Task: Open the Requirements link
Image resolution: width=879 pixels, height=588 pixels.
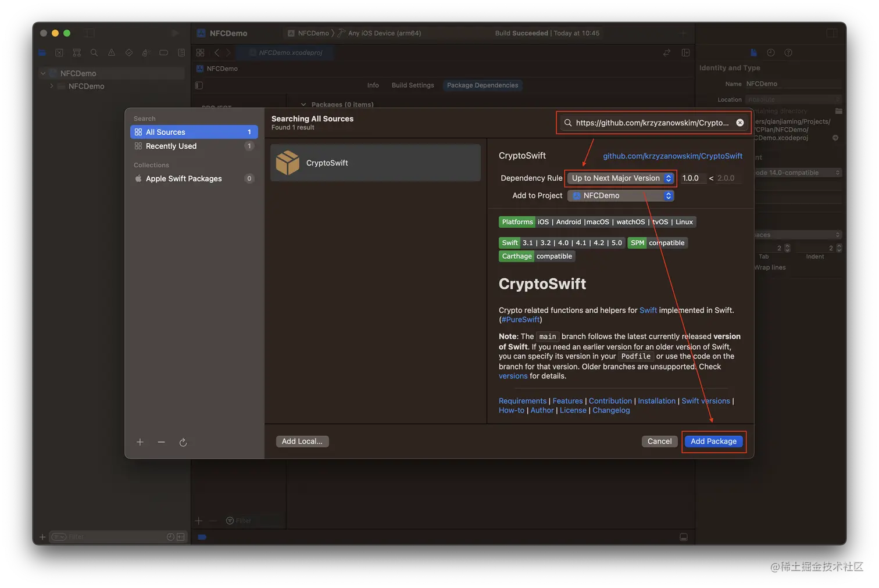Action: tap(523, 401)
